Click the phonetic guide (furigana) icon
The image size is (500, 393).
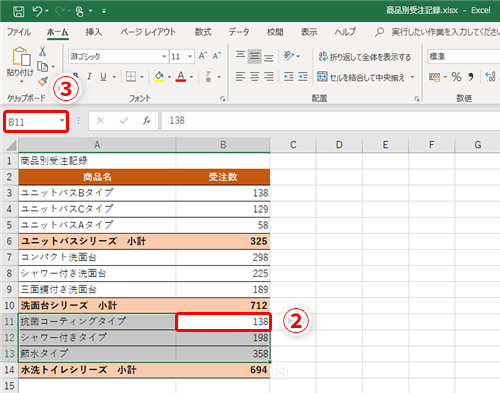click(208, 77)
